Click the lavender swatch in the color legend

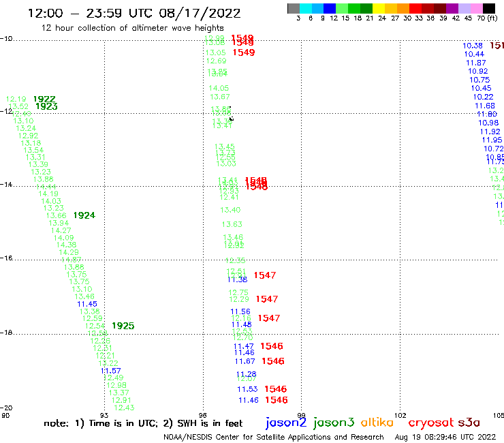(464, 8)
